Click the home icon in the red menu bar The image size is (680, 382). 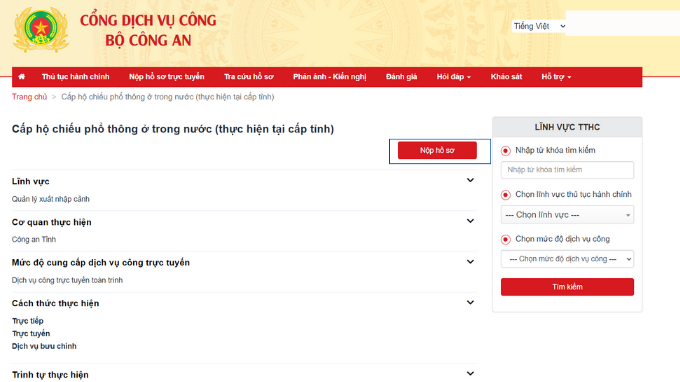[x=22, y=77]
